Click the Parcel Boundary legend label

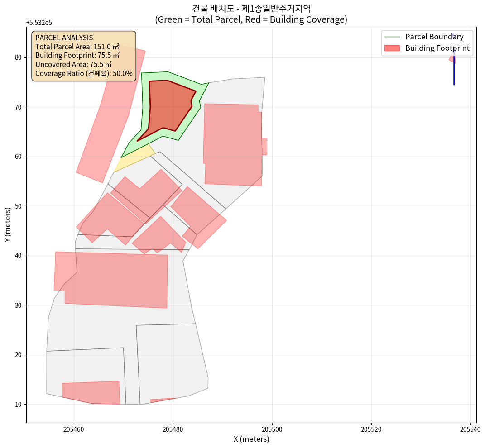[x=434, y=37]
